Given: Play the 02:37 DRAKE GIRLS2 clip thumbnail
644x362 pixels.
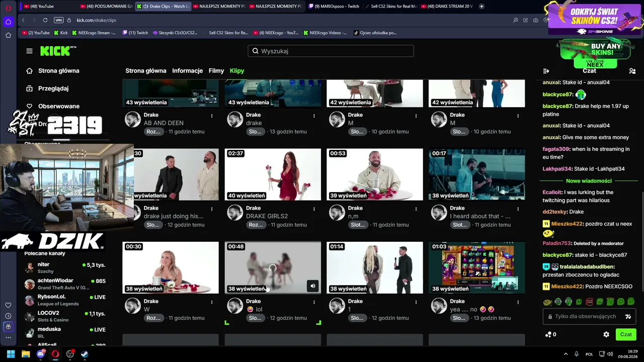Looking at the screenshot, I should (x=273, y=174).
